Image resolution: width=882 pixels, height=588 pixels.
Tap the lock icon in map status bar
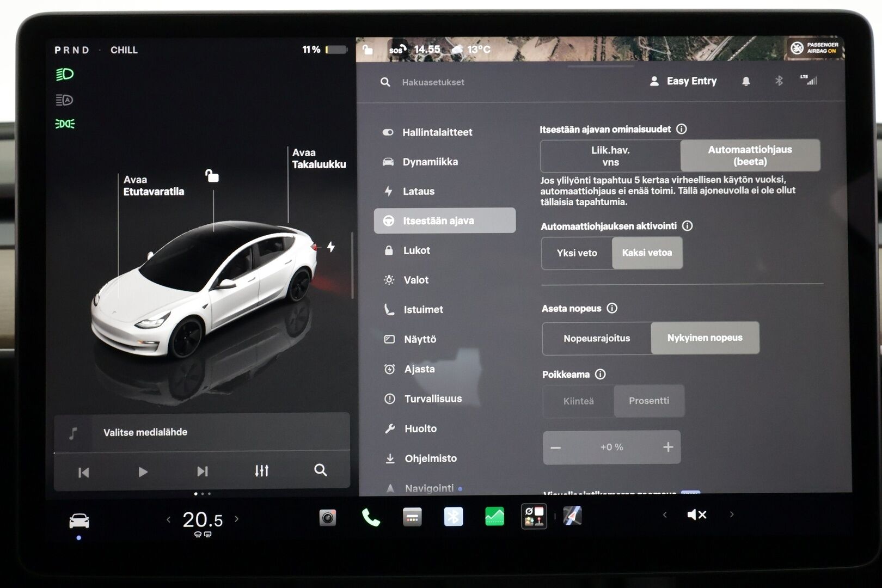click(368, 50)
